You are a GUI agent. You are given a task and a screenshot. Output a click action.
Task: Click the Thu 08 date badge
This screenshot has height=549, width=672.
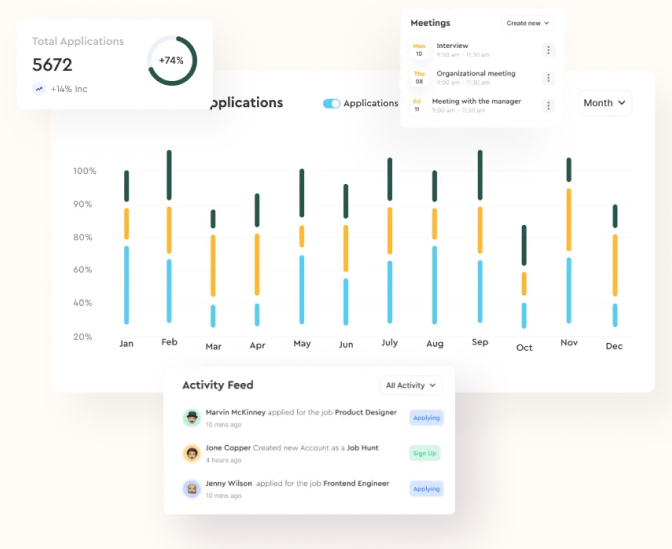coord(419,78)
